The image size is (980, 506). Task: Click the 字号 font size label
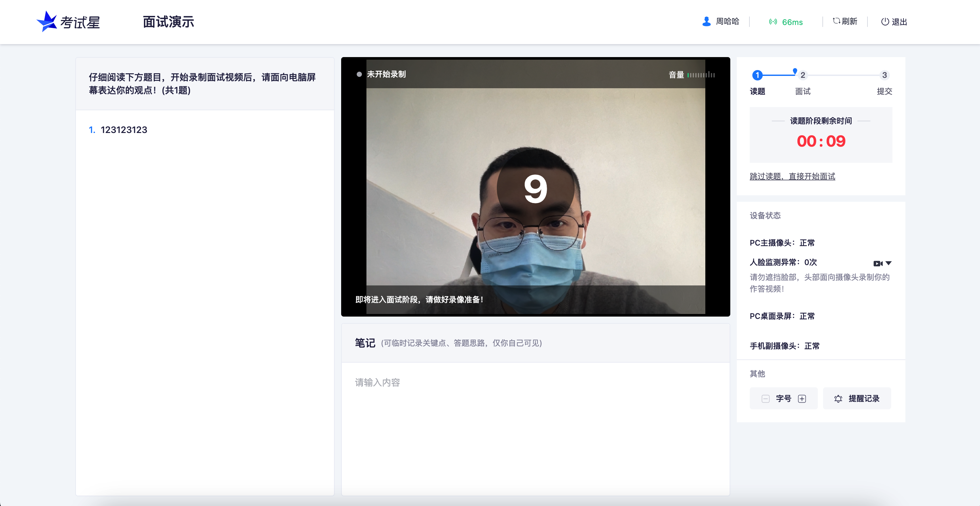click(x=783, y=398)
